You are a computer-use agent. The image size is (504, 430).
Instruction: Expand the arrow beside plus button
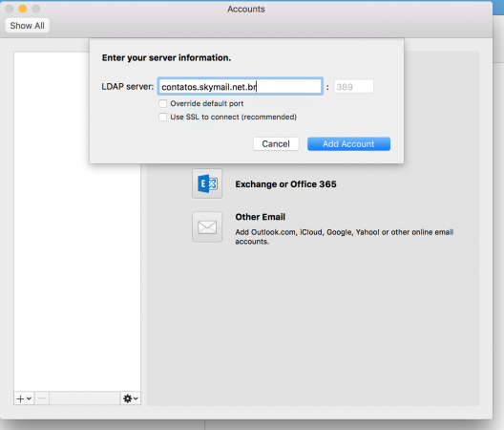(29, 398)
